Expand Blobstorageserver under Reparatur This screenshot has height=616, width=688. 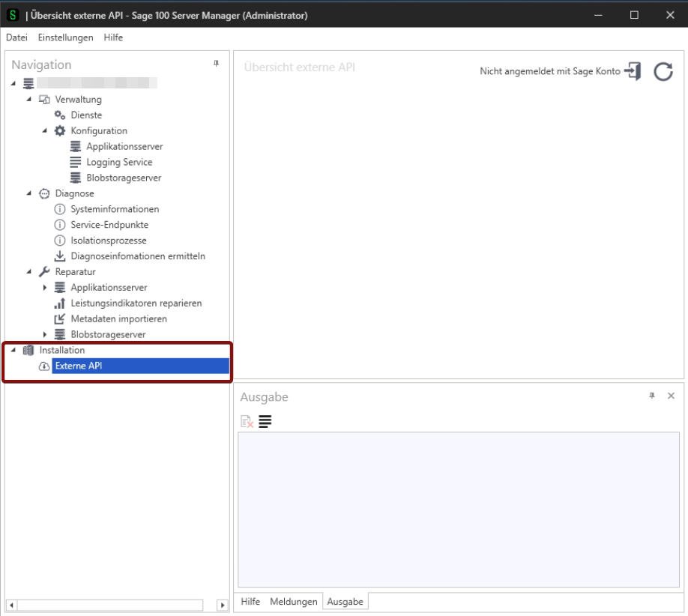click(45, 334)
